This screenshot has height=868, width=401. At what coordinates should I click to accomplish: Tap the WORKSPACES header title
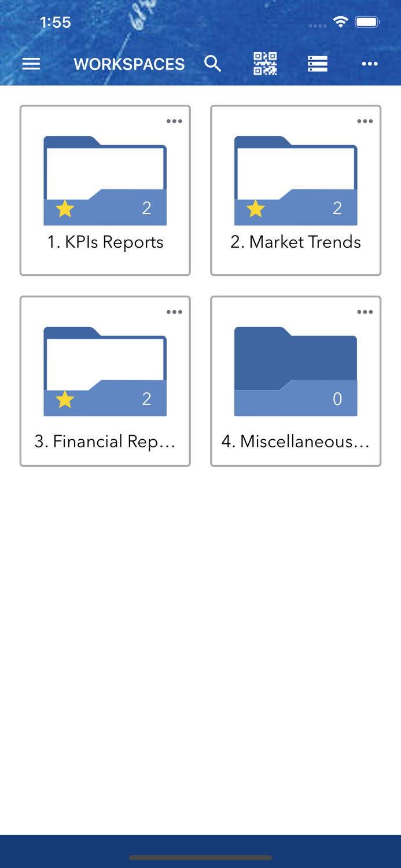click(x=129, y=64)
